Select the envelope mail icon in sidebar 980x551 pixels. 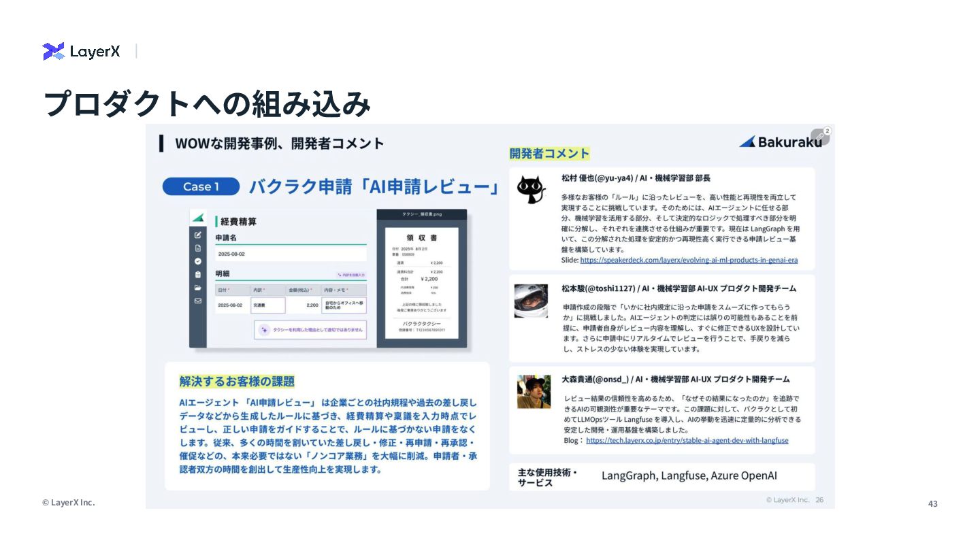[x=198, y=301]
